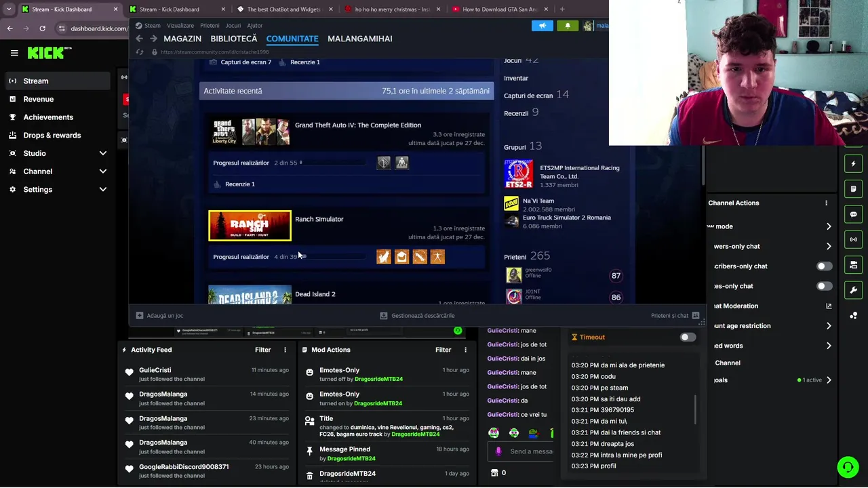
Task: Click Ranch Simulator achievement progress bar
Action: (332, 257)
